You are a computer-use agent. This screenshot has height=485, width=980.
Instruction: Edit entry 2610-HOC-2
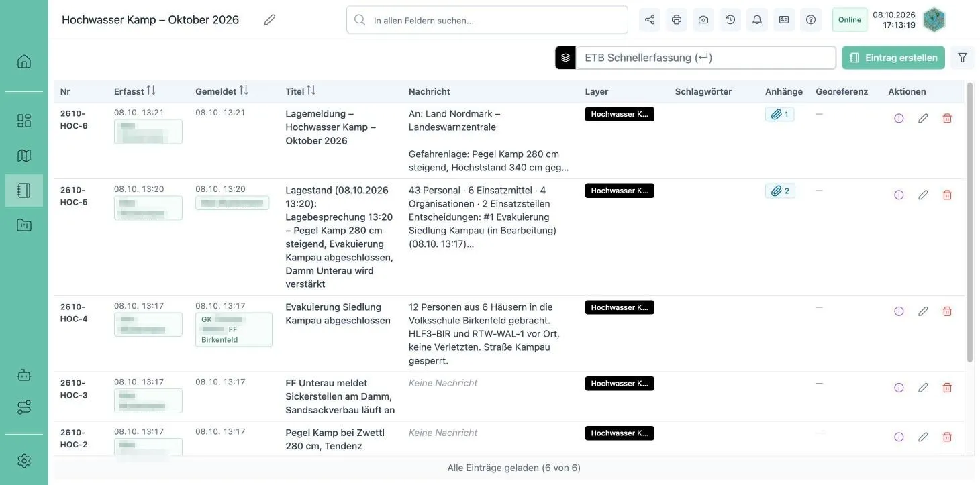(x=923, y=437)
